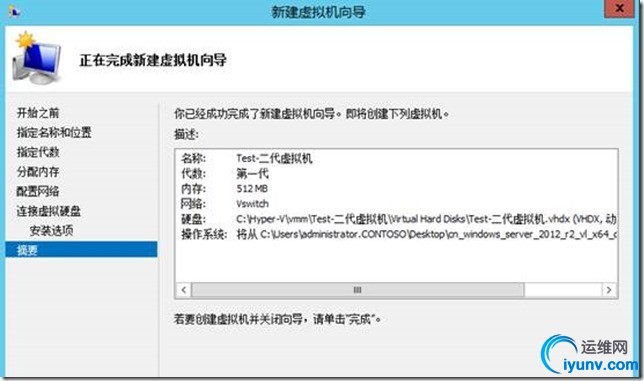
Task: Click the 名称 label in summary
Action: pyautogui.click(x=193, y=158)
